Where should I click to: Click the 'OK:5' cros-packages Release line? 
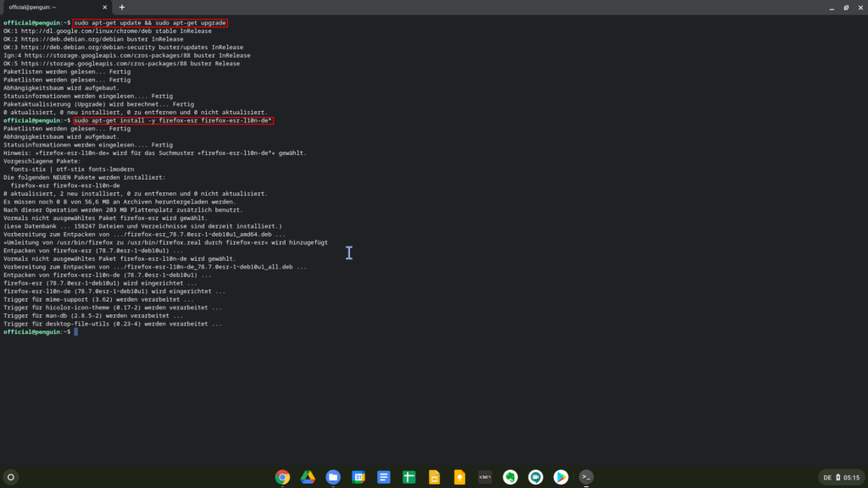pyautogui.click(x=122, y=64)
